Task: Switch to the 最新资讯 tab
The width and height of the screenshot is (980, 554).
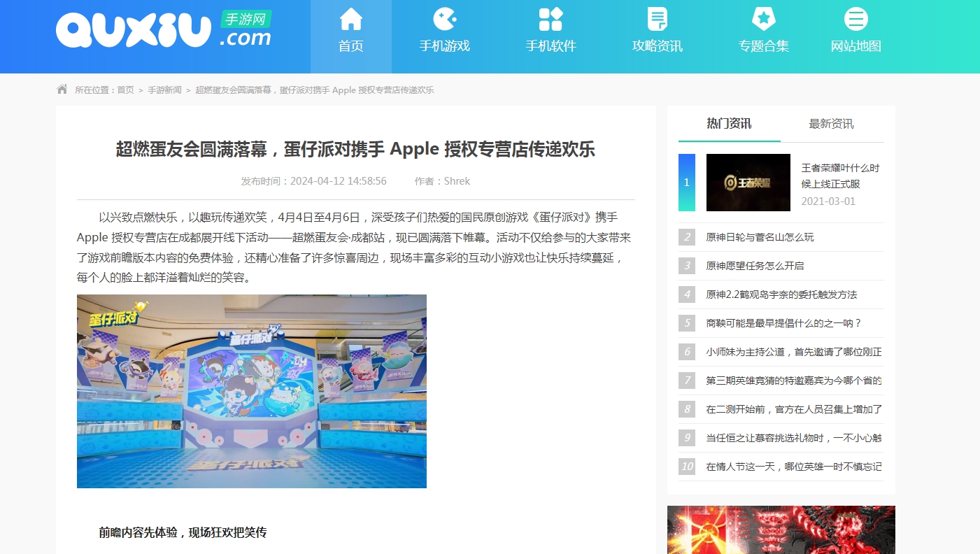Action: (832, 124)
